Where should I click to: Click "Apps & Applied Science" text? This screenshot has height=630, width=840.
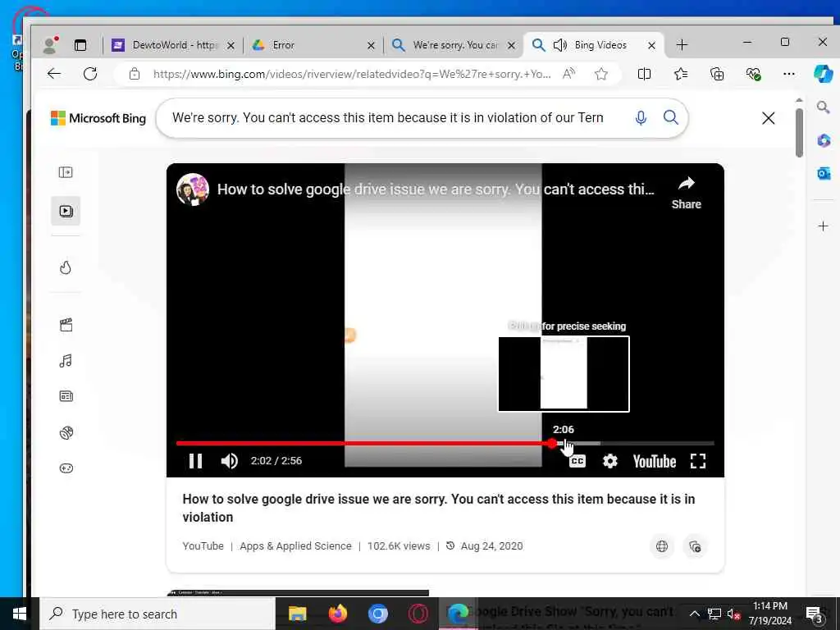tap(295, 546)
